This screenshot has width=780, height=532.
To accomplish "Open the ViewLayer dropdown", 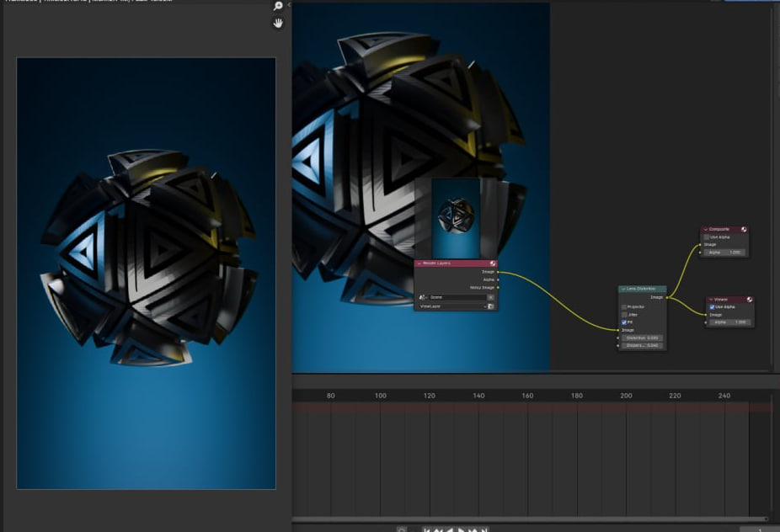I will pos(451,306).
